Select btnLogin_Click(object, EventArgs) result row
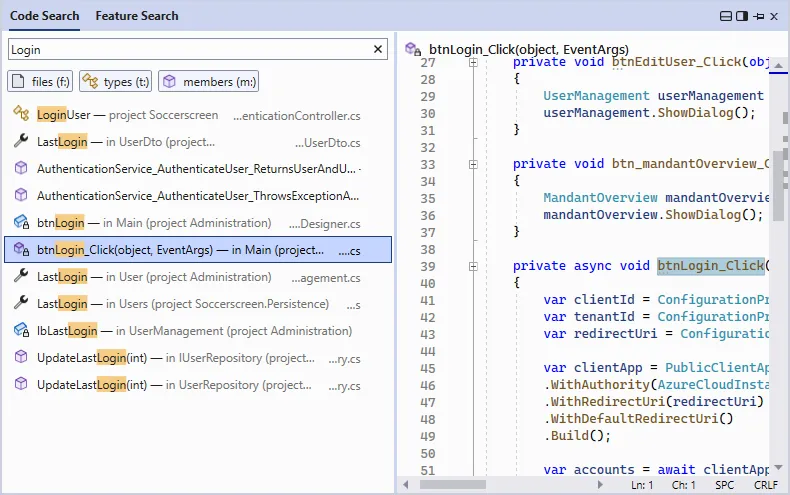790x495 pixels. pos(198,250)
